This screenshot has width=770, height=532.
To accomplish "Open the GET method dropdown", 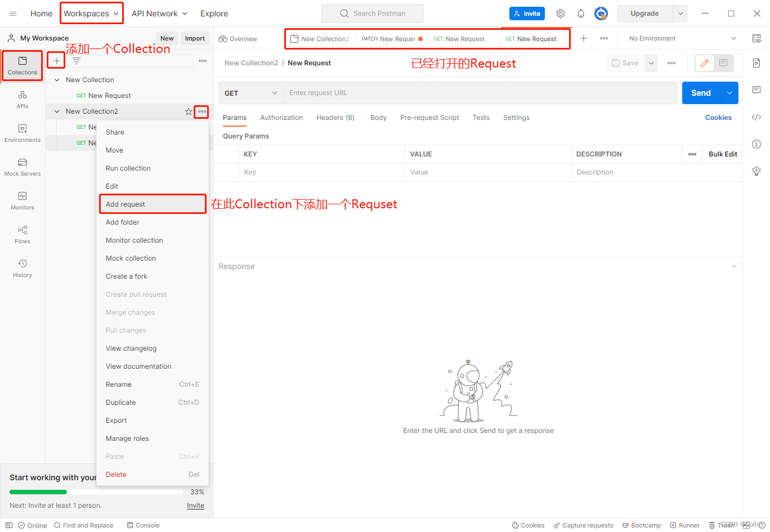I will click(x=251, y=93).
